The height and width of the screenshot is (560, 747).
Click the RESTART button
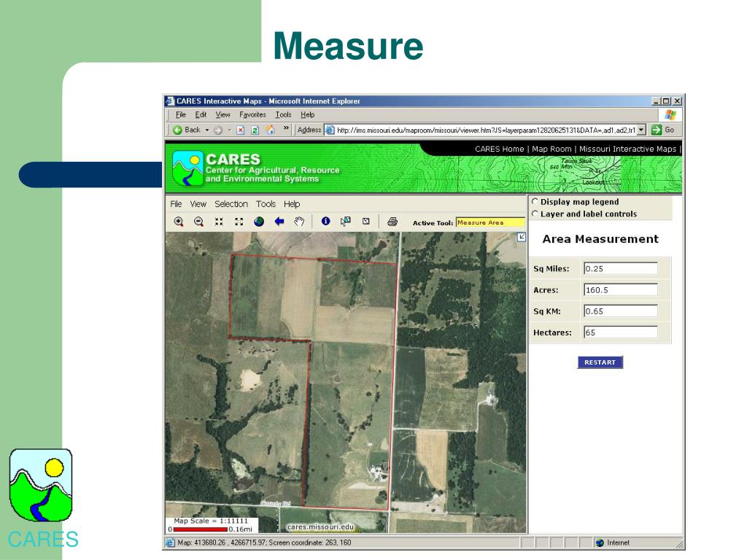600,362
